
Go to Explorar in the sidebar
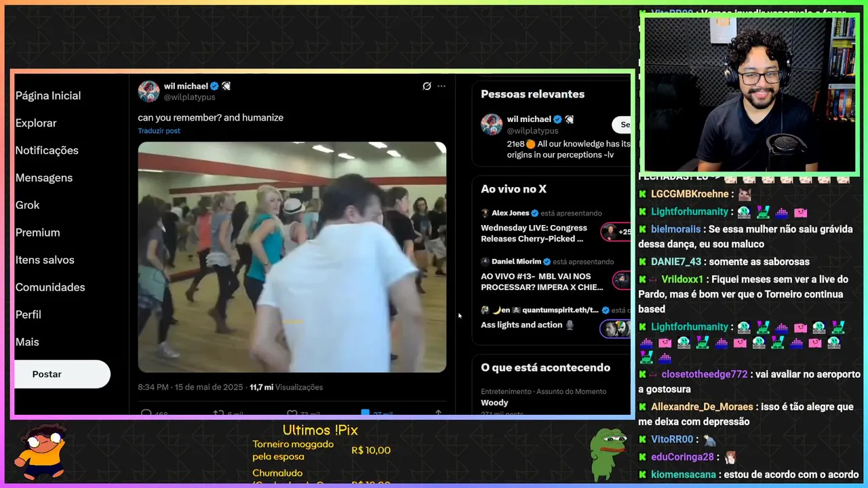[36, 123]
